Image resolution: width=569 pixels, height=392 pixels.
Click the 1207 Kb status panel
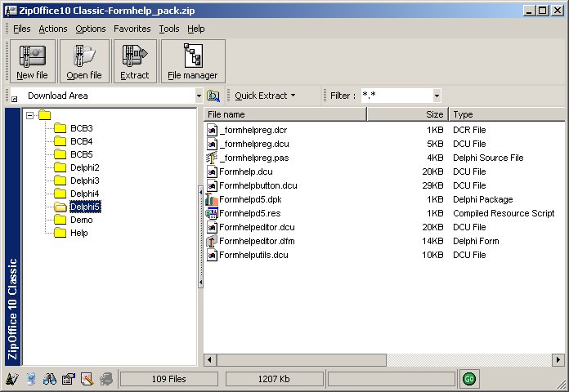tap(274, 379)
